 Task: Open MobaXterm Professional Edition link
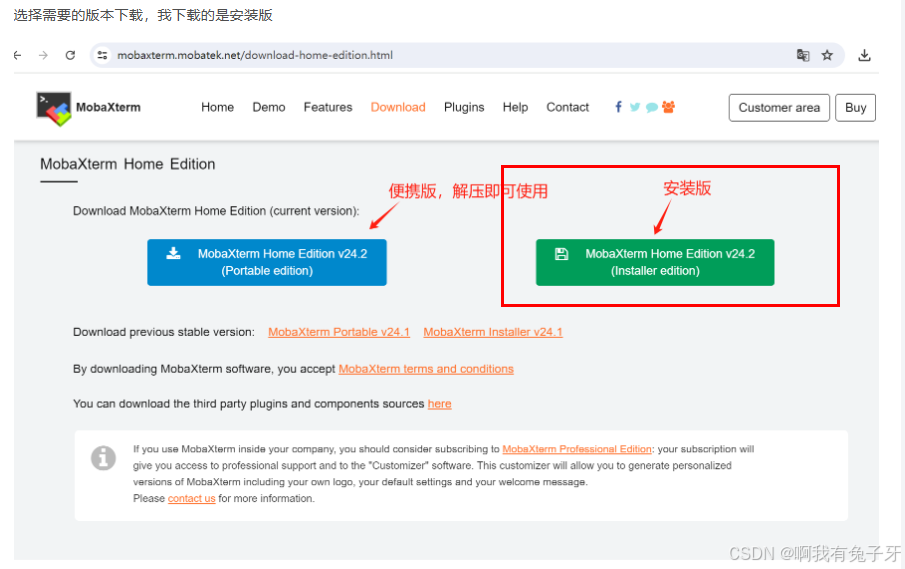(x=577, y=449)
